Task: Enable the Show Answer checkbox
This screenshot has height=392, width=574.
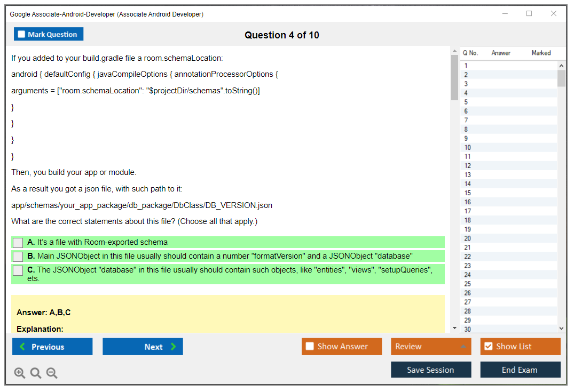Action: (x=310, y=347)
